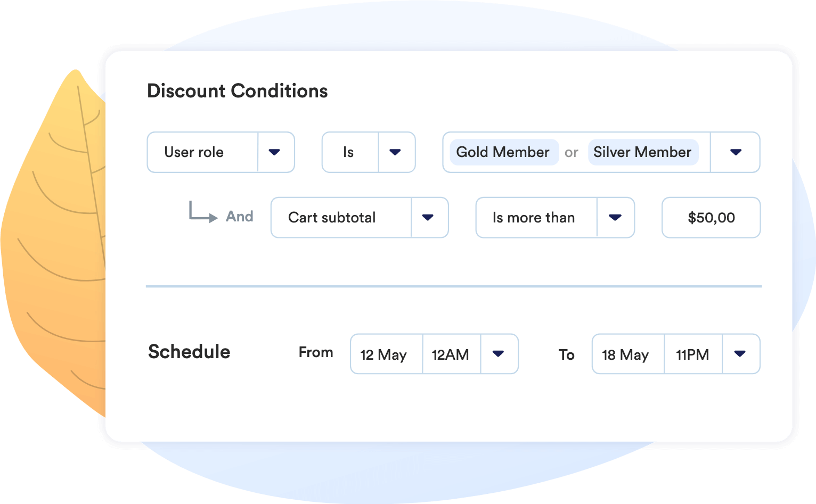Select the Gold Member tag
This screenshot has width=816, height=504.
click(503, 152)
